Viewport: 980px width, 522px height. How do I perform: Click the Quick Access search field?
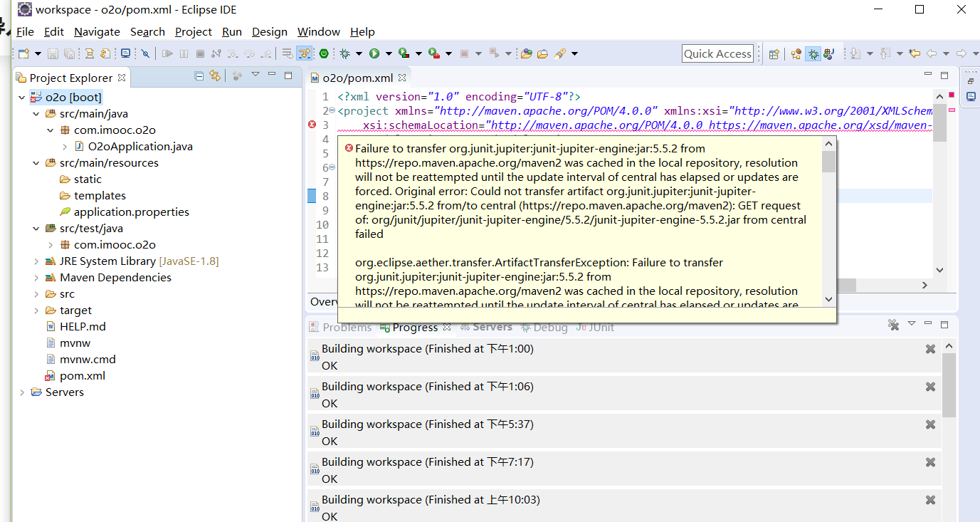717,53
